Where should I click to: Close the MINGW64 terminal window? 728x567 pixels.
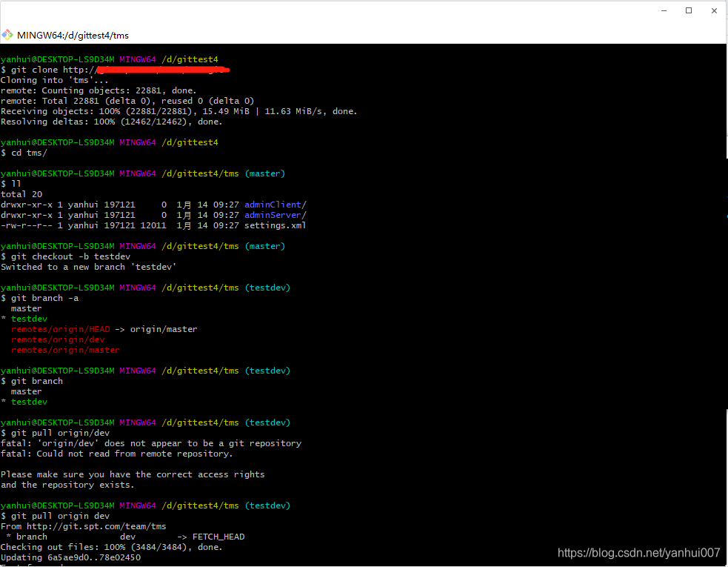[x=714, y=10]
